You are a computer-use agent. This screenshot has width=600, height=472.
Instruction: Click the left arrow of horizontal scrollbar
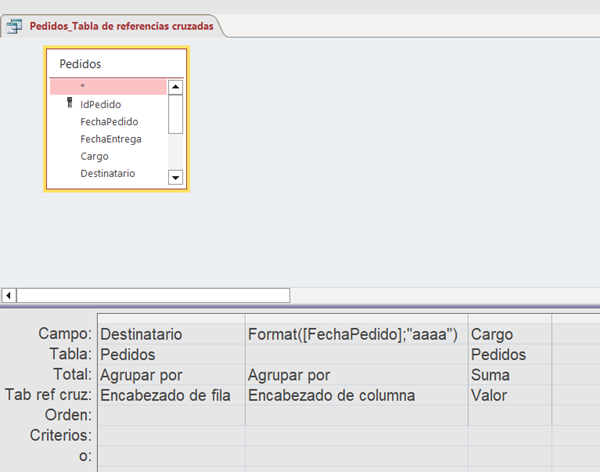point(10,295)
